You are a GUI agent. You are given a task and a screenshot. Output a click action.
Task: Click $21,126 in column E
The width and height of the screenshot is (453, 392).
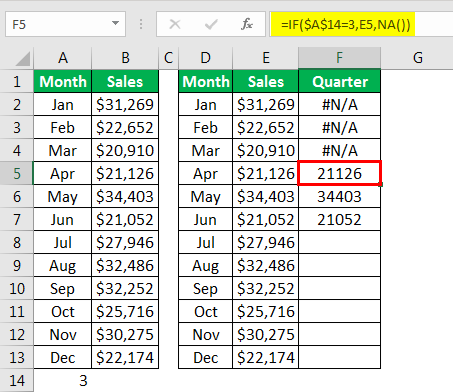click(x=266, y=173)
